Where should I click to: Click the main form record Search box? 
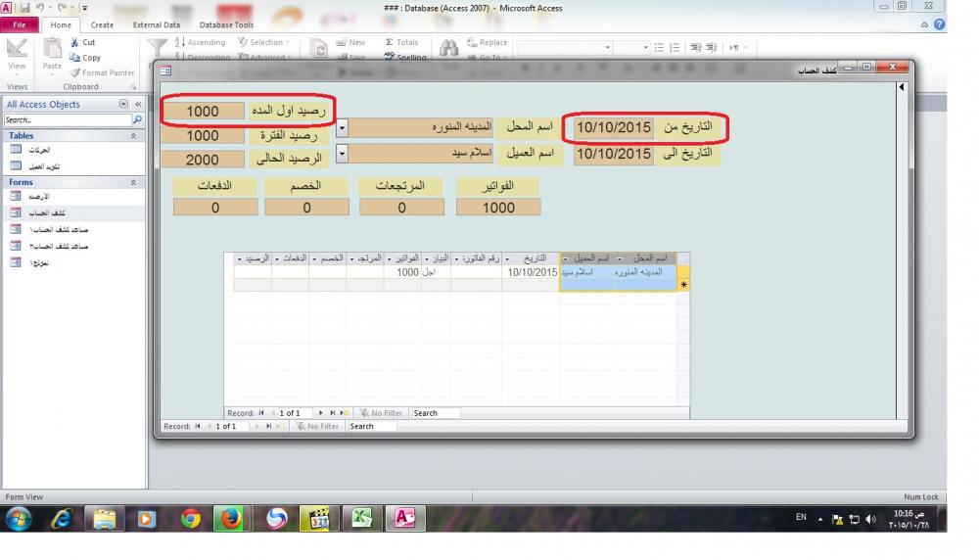coord(371,427)
